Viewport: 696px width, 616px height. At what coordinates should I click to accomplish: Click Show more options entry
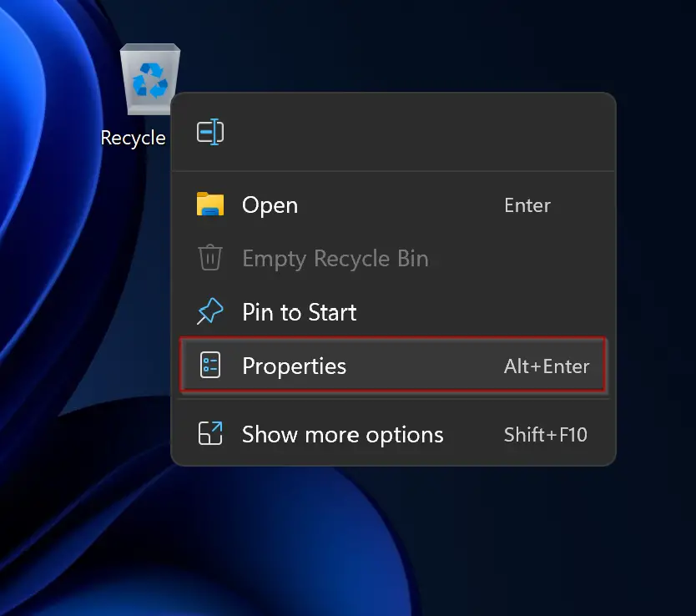click(x=393, y=434)
